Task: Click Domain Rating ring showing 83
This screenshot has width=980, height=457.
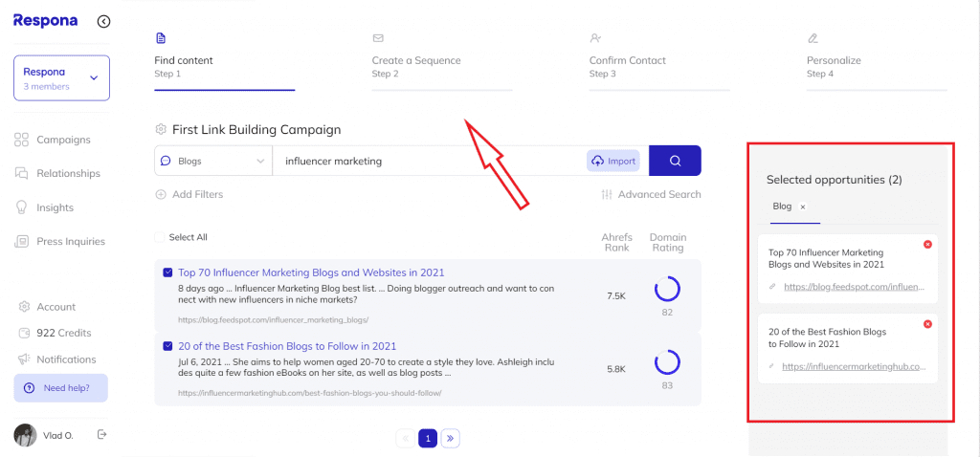Action: pyautogui.click(x=667, y=362)
